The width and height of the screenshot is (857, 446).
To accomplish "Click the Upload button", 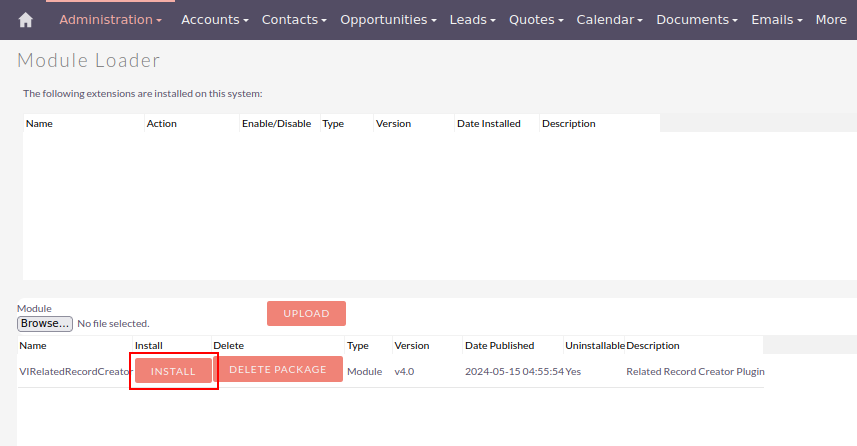I will tap(306, 313).
